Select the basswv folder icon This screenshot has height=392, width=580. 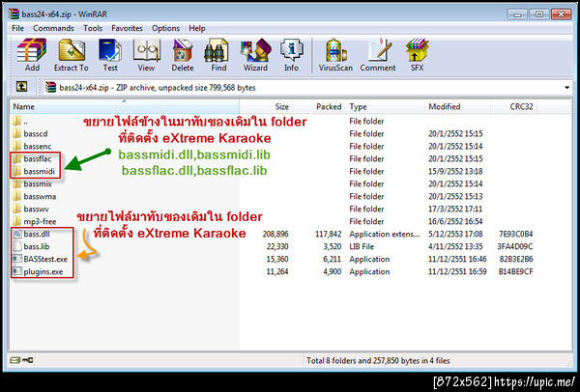pyautogui.click(x=16, y=209)
